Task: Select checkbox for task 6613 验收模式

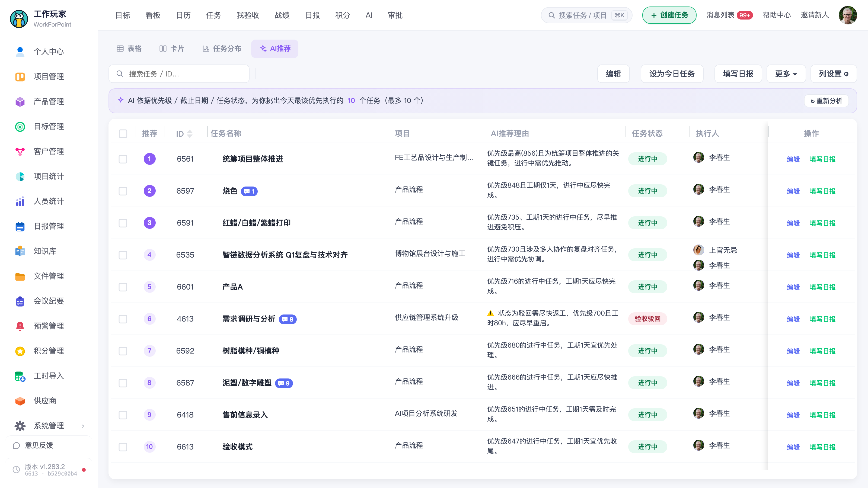Action: (x=123, y=447)
